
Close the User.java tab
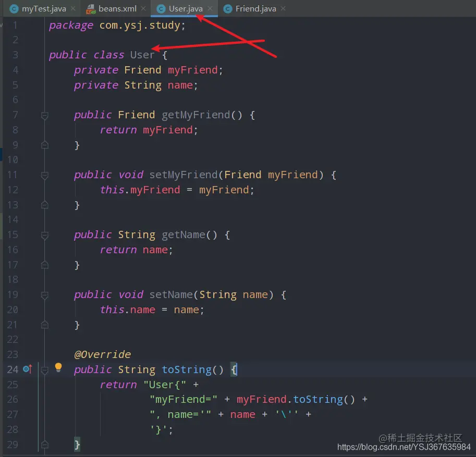[210, 8]
